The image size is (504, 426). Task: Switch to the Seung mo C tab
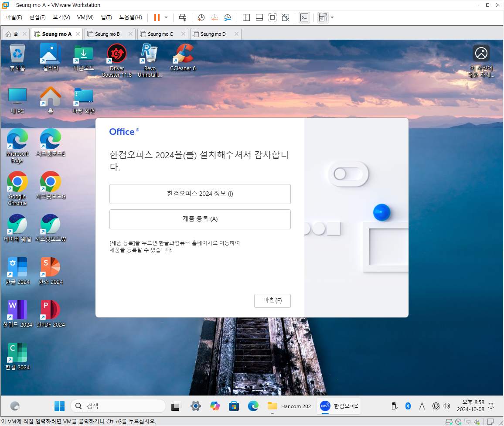point(160,34)
